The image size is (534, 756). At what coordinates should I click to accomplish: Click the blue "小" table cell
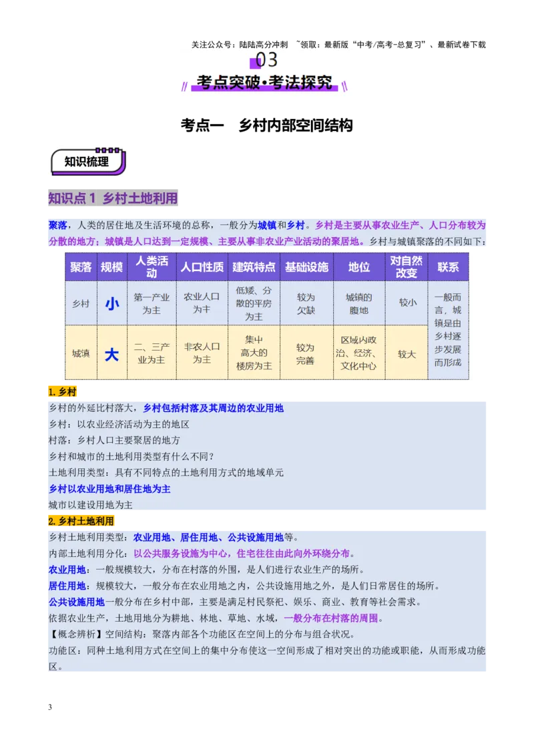pyautogui.click(x=112, y=303)
